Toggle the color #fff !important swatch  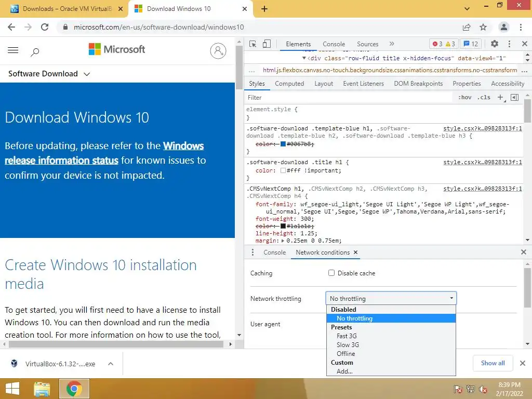tap(283, 170)
